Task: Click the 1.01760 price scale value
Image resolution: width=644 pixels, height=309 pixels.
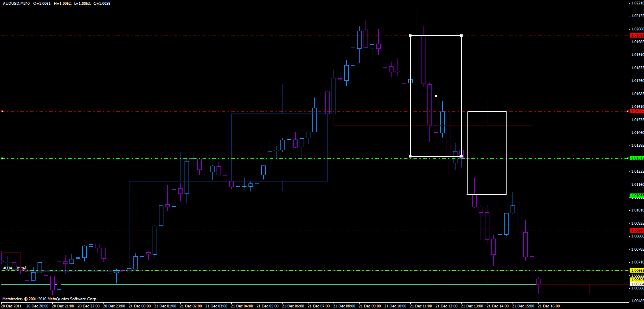Action: [x=637, y=81]
